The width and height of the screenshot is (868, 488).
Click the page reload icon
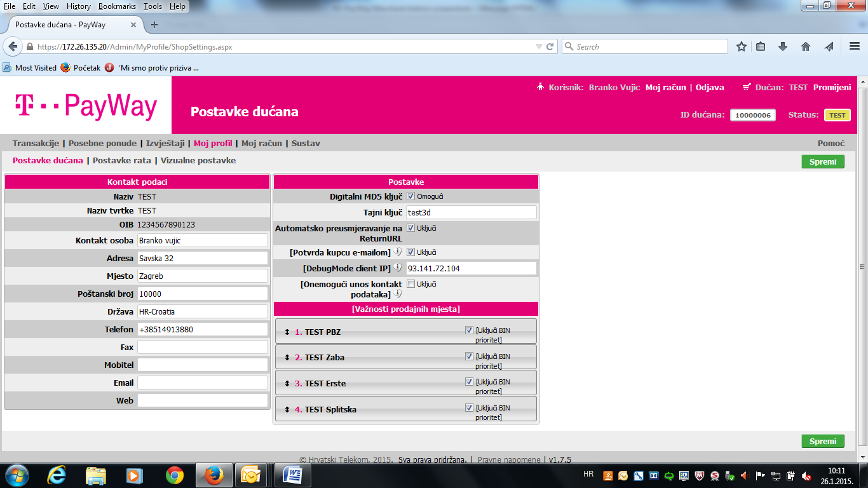550,46
